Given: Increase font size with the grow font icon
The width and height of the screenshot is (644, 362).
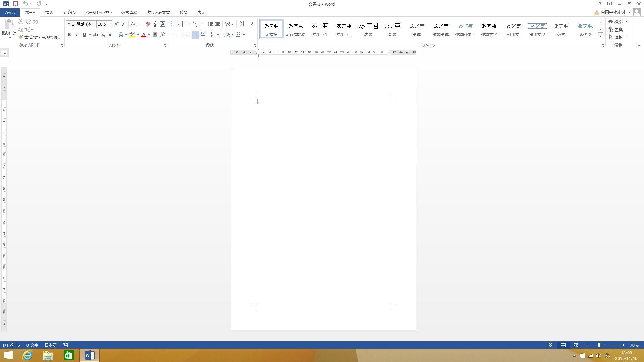Looking at the screenshot, I should tap(116, 24).
